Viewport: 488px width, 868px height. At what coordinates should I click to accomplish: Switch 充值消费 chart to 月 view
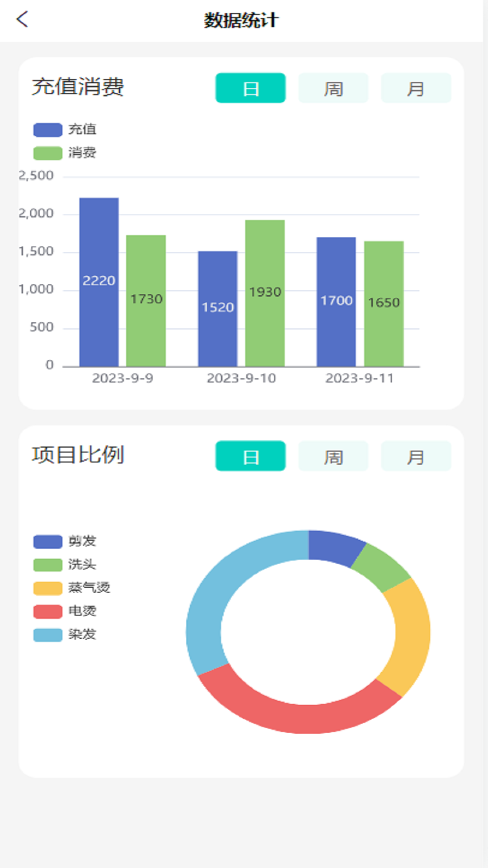[416, 88]
